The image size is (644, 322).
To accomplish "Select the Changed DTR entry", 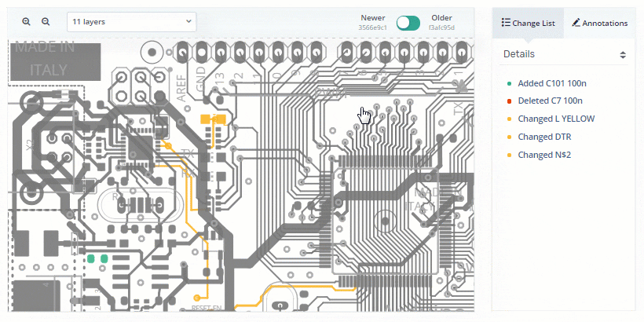I will point(544,137).
